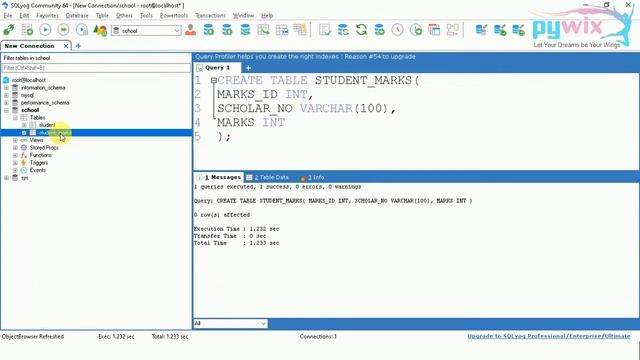Click the SCHOLAR_NO VARCHAR(100) line in editor

(x=306, y=109)
